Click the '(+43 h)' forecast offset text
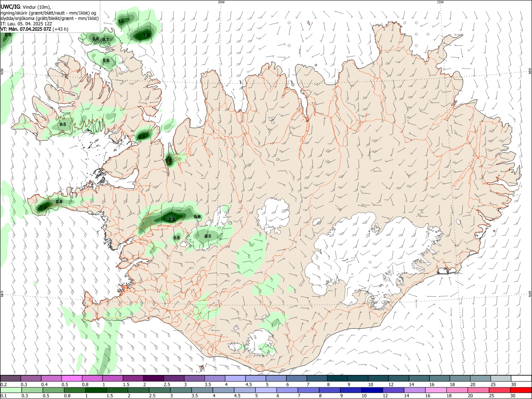The height and width of the screenshot is (399, 532). (61, 29)
